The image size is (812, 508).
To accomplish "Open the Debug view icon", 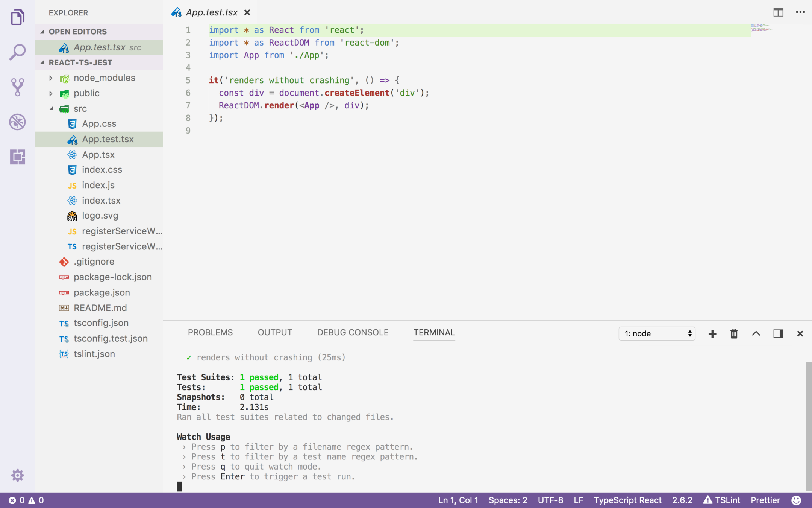I will pos(17,122).
